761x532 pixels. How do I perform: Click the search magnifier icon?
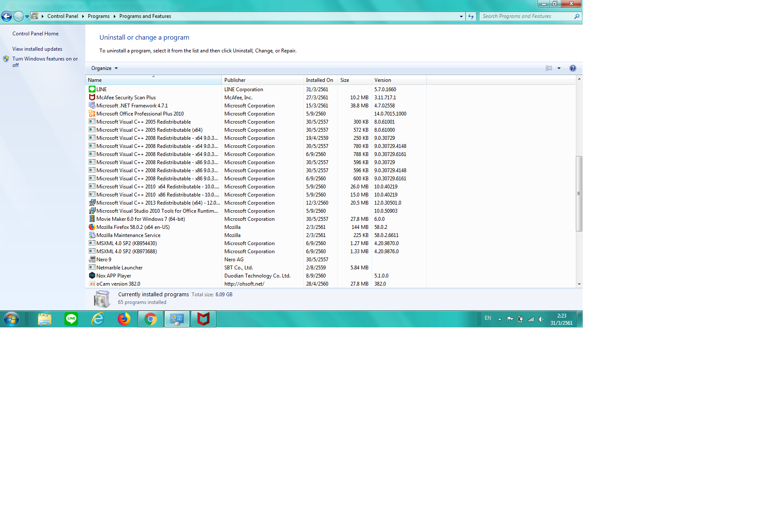click(x=577, y=16)
